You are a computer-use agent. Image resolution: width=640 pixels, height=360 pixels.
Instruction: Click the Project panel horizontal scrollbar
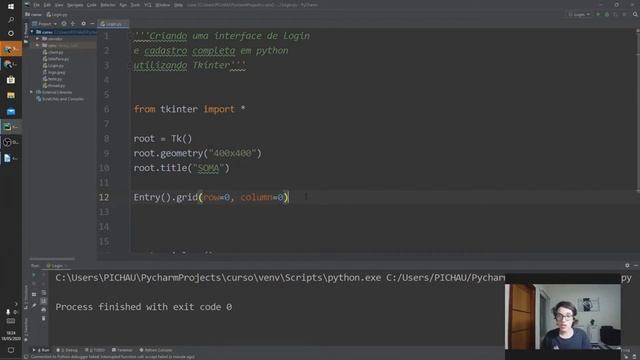click(52, 259)
